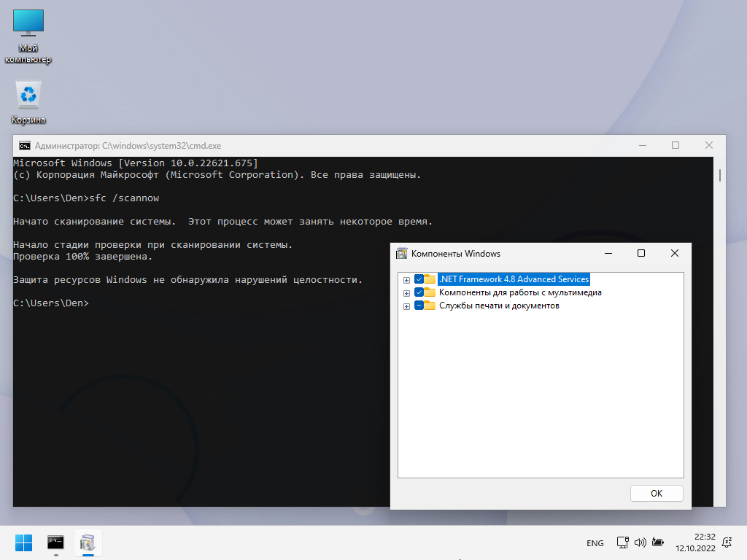This screenshot has height=560, width=747.
Task: Click the cmd icon in the taskbar
Action: click(x=55, y=542)
